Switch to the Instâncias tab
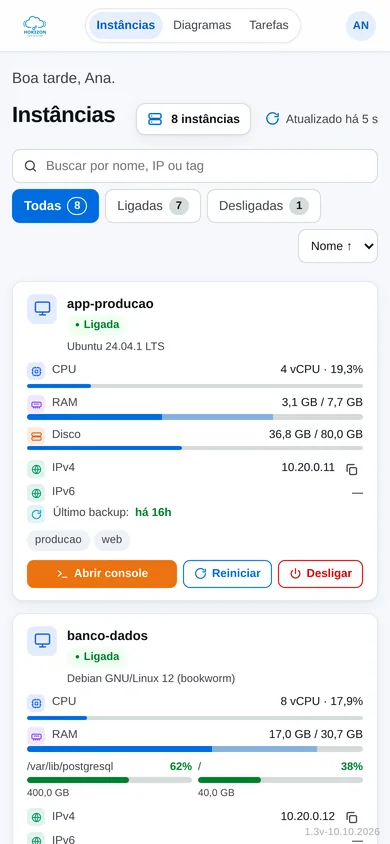This screenshot has width=390, height=844. pyautogui.click(x=126, y=25)
